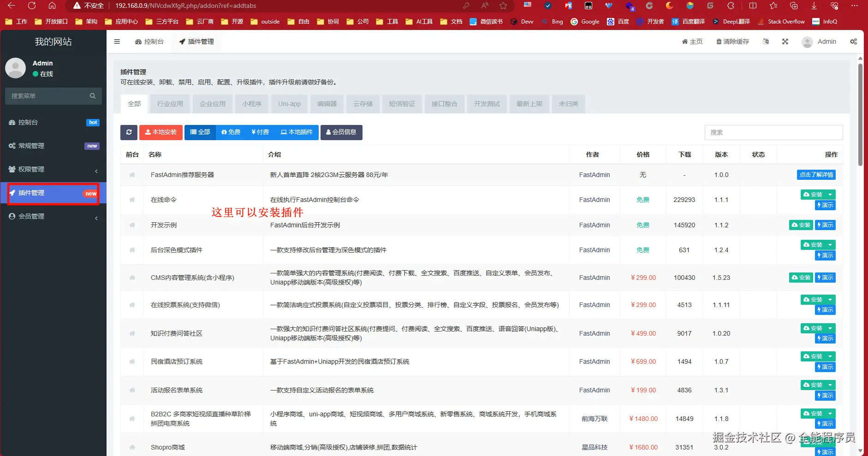Viewport: 868px width, 456px height.
Task: Focus the plugin 搜索 input field
Action: point(773,132)
